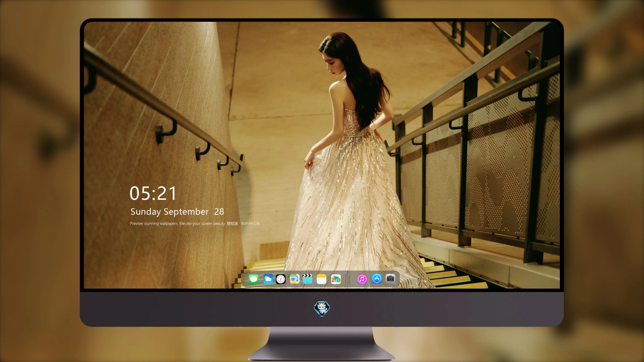Click the 05:21 clock display
This screenshot has height=362, width=644.
153,193
